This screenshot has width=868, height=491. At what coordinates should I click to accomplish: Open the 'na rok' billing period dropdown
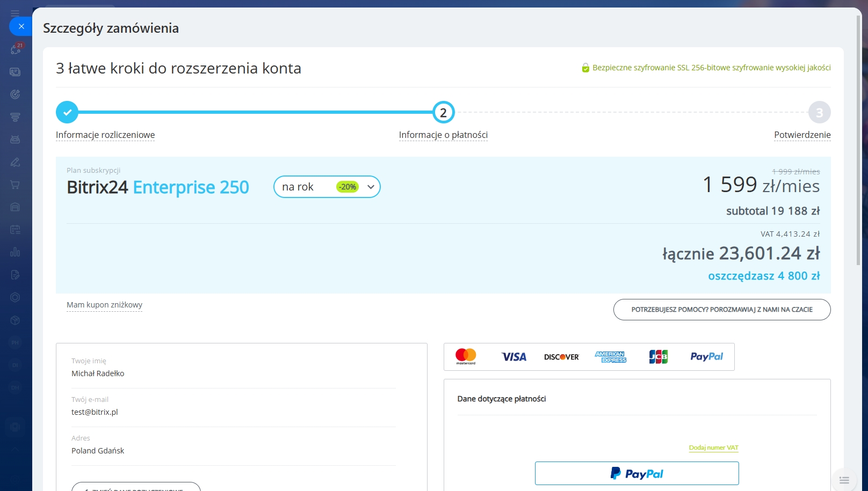(x=327, y=187)
